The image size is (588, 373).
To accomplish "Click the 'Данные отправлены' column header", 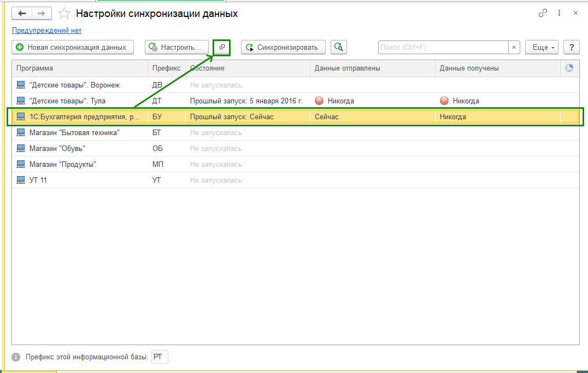I will [x=373, y=68].
